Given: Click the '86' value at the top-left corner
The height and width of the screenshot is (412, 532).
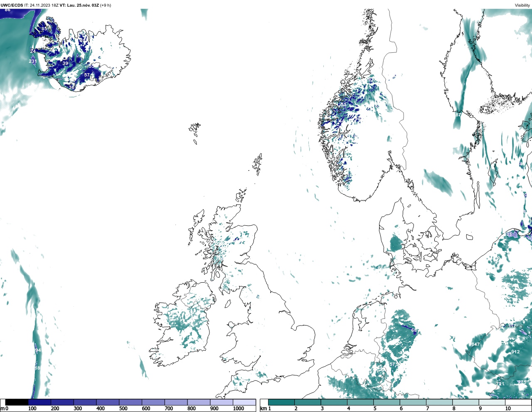Looking at the screenshot, I should (x=7, y=10).
